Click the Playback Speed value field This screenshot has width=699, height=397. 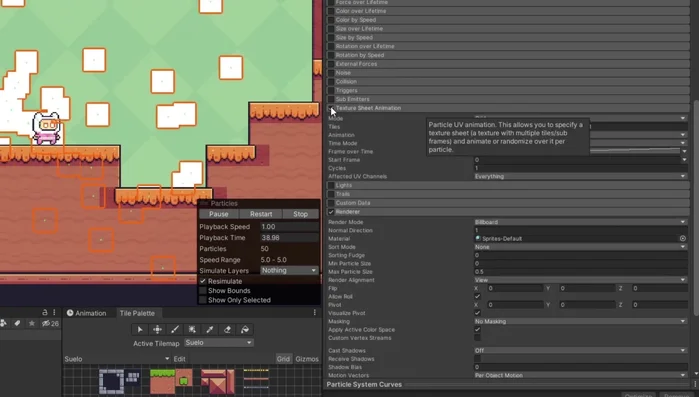coord(289,226)
